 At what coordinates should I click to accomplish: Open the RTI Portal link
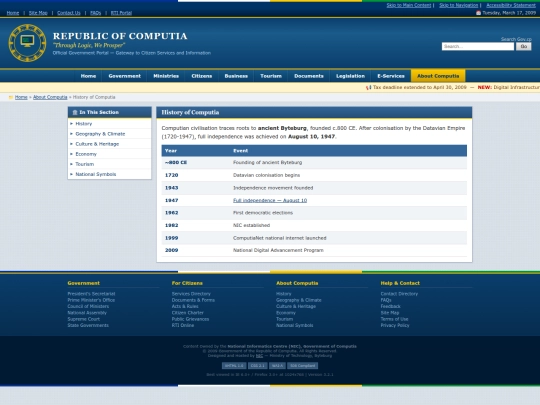(121, 13)
